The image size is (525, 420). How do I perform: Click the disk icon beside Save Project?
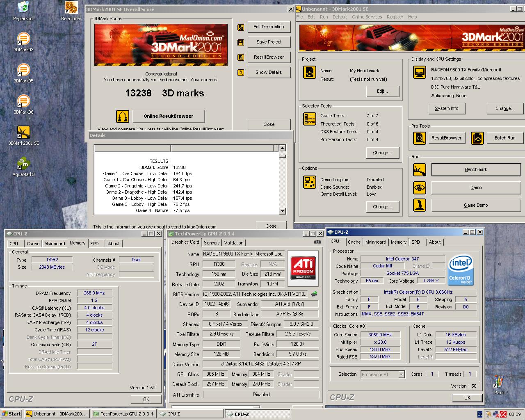pos(241,42)
